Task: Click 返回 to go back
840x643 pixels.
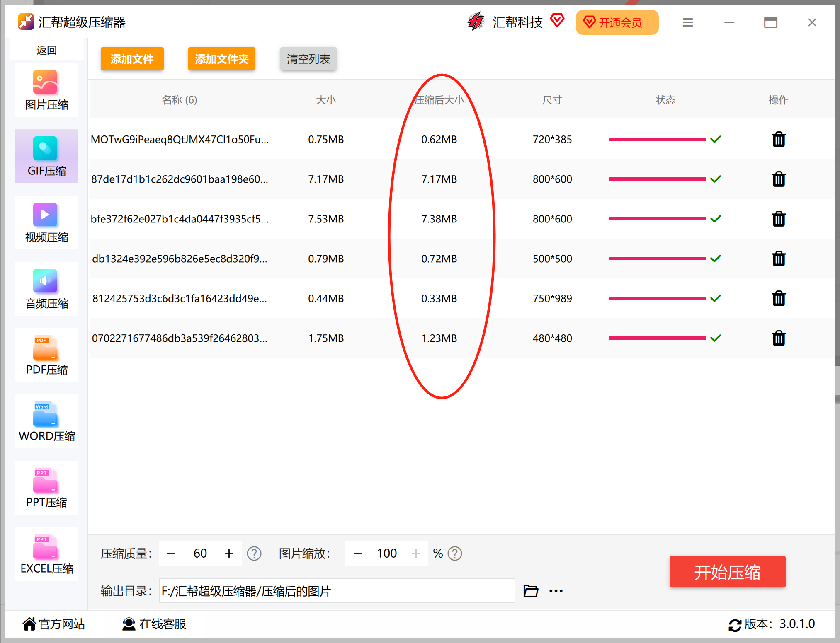Action: 46,50
